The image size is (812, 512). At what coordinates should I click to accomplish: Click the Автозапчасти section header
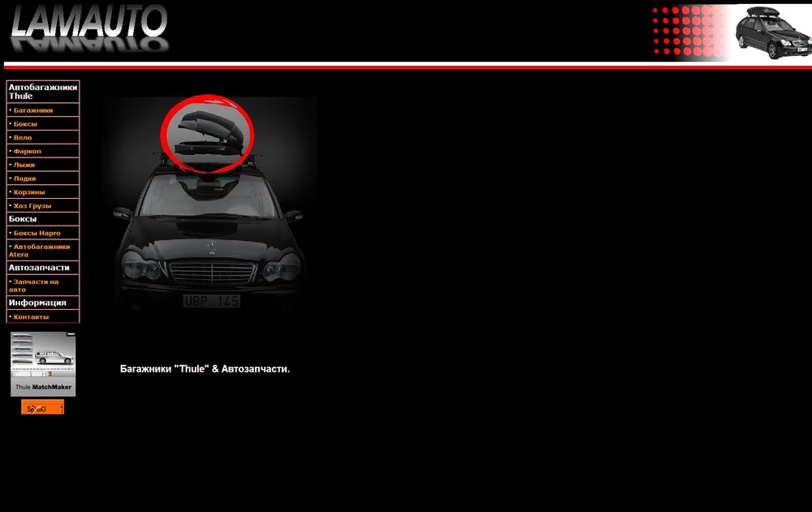click(x=39, y=268)
